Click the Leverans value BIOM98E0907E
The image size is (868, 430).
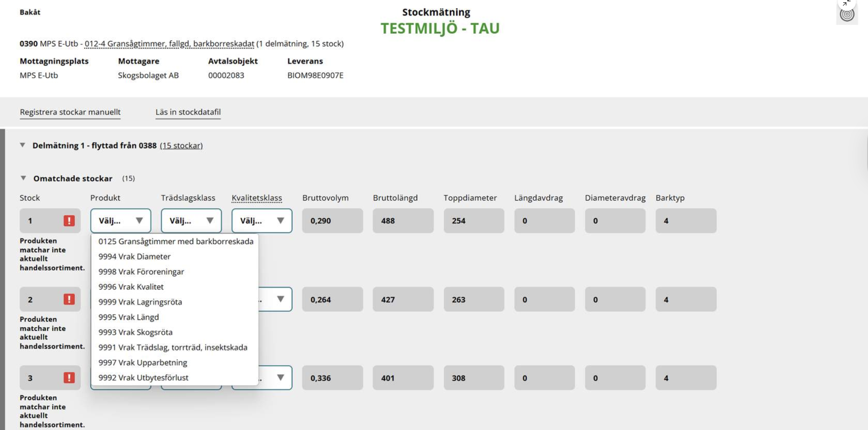coord(315,75)
